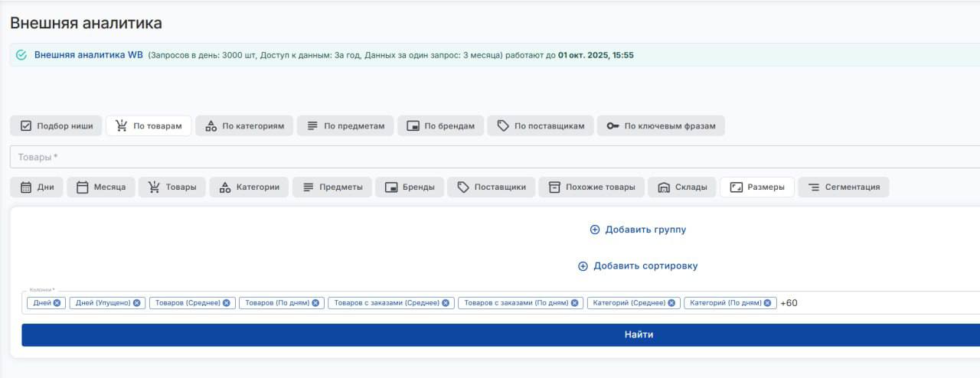Click the shapes icon on По категориям
Image resolution: width=980 pixels, height=378 pixels.
[x=211, y=126]
